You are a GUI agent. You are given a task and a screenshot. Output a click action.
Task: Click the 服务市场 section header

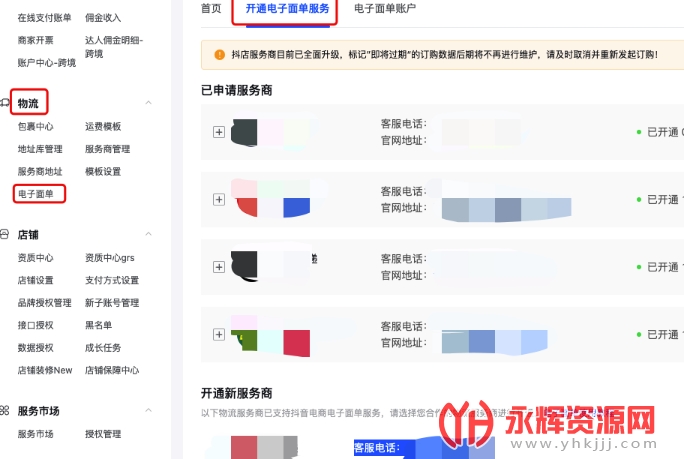38,411
